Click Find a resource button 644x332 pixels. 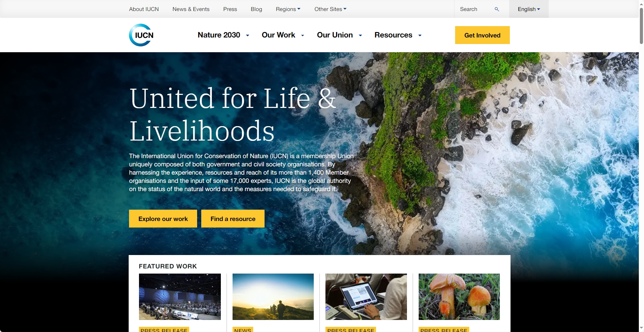point(233,219)
